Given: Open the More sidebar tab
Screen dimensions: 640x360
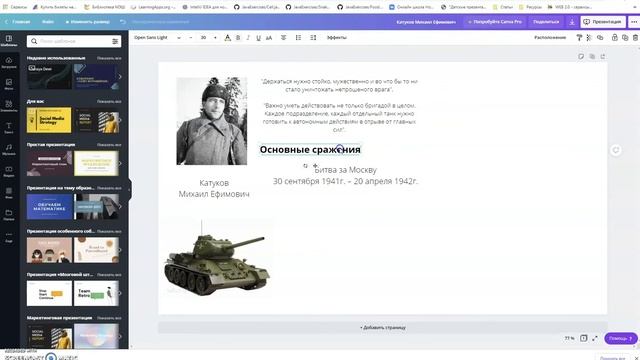Looking at the screenshot, I should point(9,237).
